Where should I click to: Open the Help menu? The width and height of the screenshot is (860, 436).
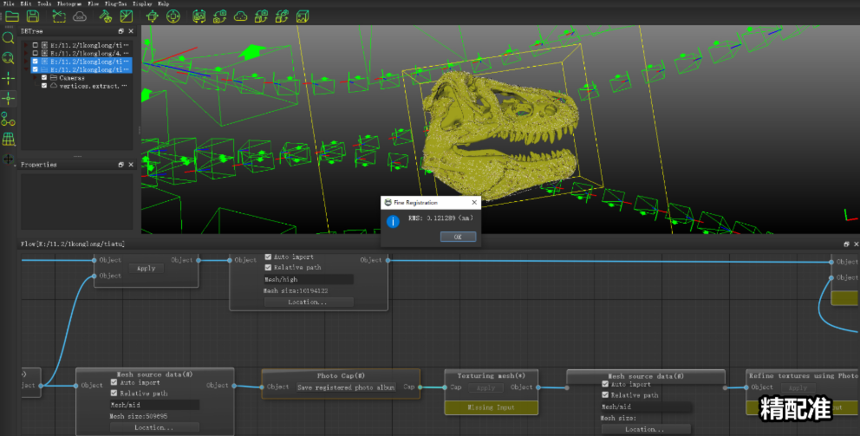163,3
